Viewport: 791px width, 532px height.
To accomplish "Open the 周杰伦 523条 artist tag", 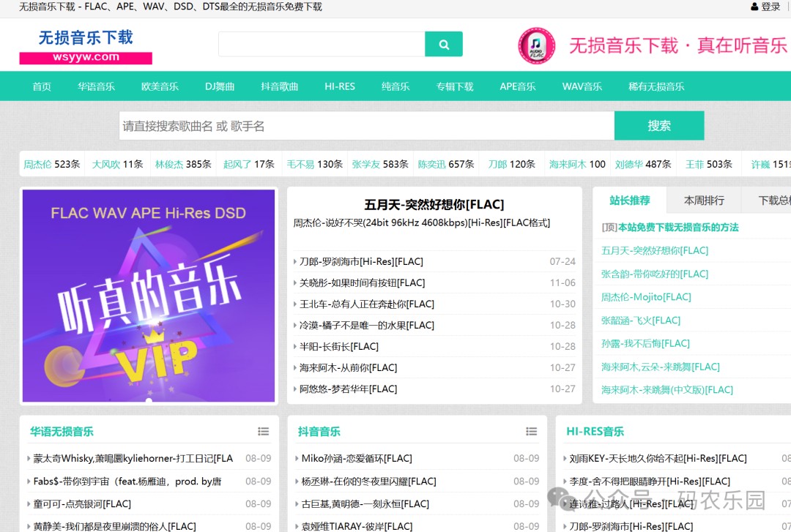I will [x=52, y=165].
